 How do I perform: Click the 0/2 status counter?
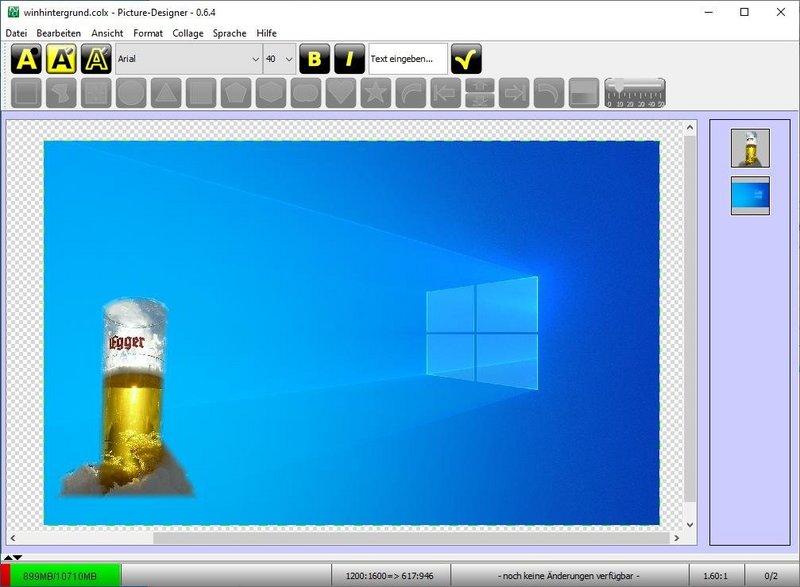[x=771, y=576]
